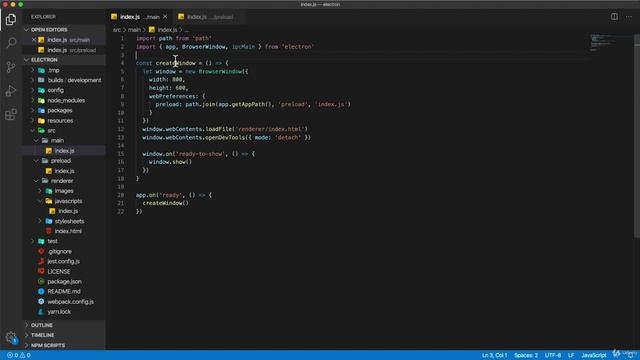Click the index.js breadcrumb label
Viewport: 640px width, 360px height.
pyautogui.click(x=167, y=30)
